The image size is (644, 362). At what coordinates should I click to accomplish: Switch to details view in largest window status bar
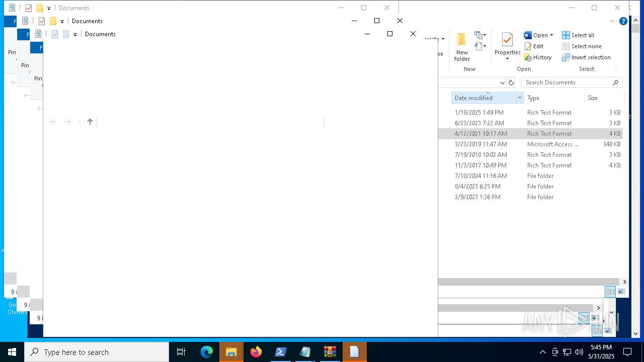point(610,292)
